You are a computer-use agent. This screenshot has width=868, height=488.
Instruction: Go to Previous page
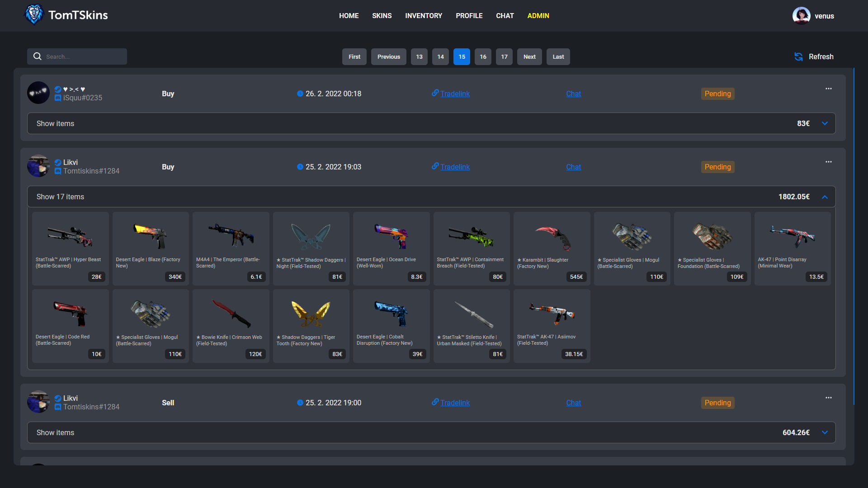click(389, 56)
